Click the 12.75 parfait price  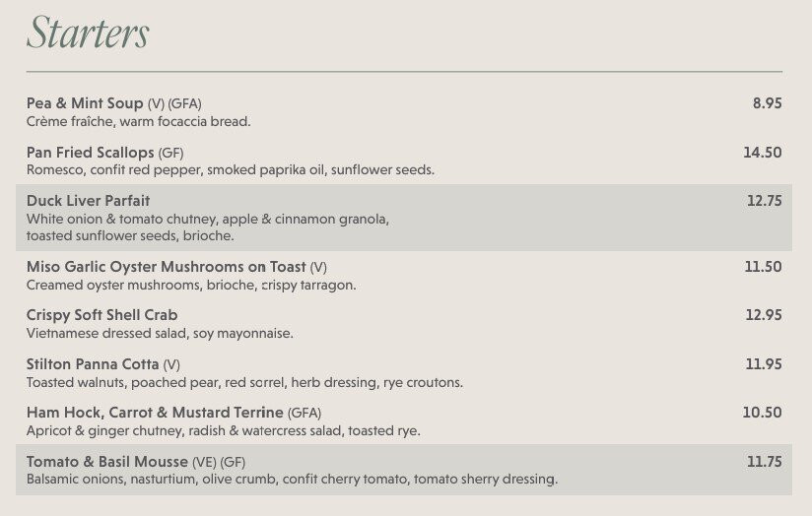coord(764,200)
